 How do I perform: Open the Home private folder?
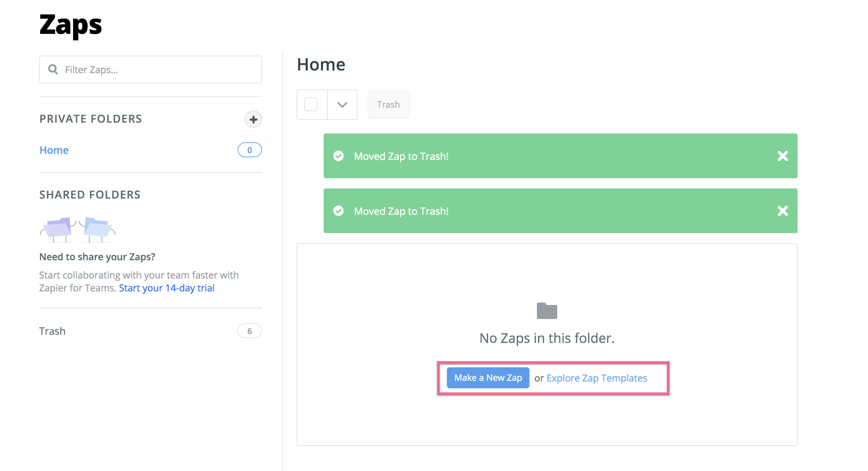54,150
